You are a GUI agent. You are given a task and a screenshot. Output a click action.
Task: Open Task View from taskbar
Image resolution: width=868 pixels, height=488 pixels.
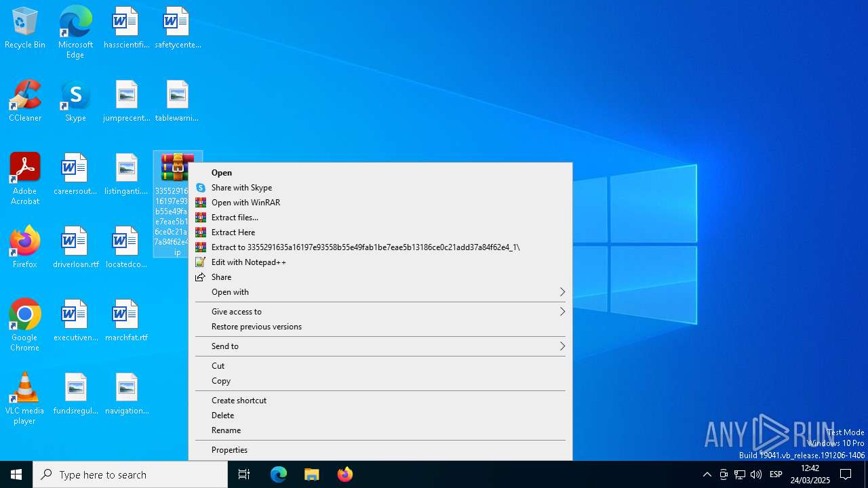(x=244, y=474)
